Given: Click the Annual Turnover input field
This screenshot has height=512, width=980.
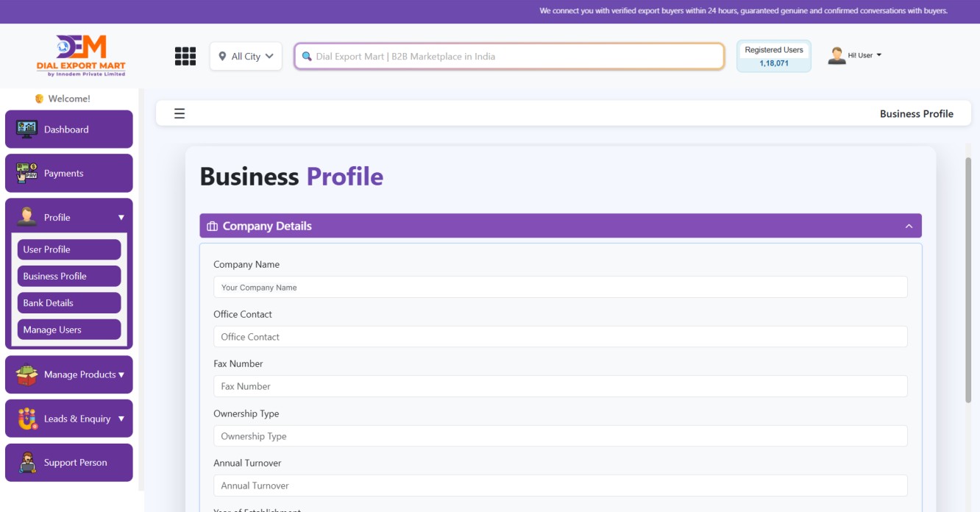Looking at the screenshot, I should click(x=561, y=486).
